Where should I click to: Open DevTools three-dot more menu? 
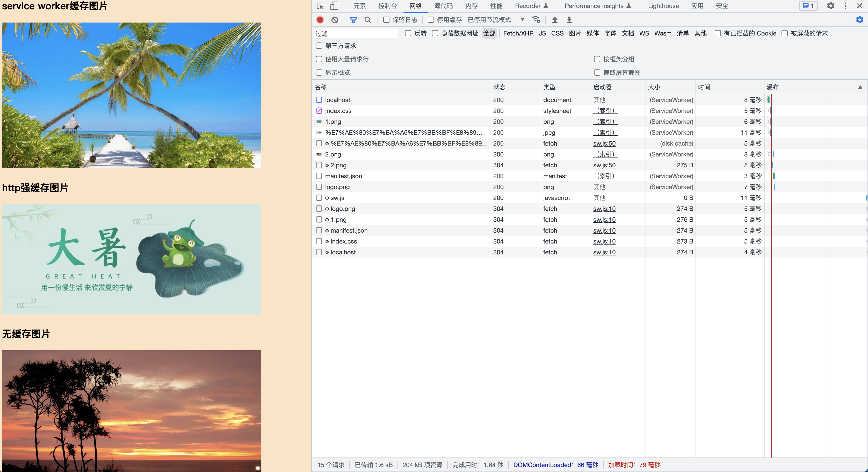click(x=845, y=6)
